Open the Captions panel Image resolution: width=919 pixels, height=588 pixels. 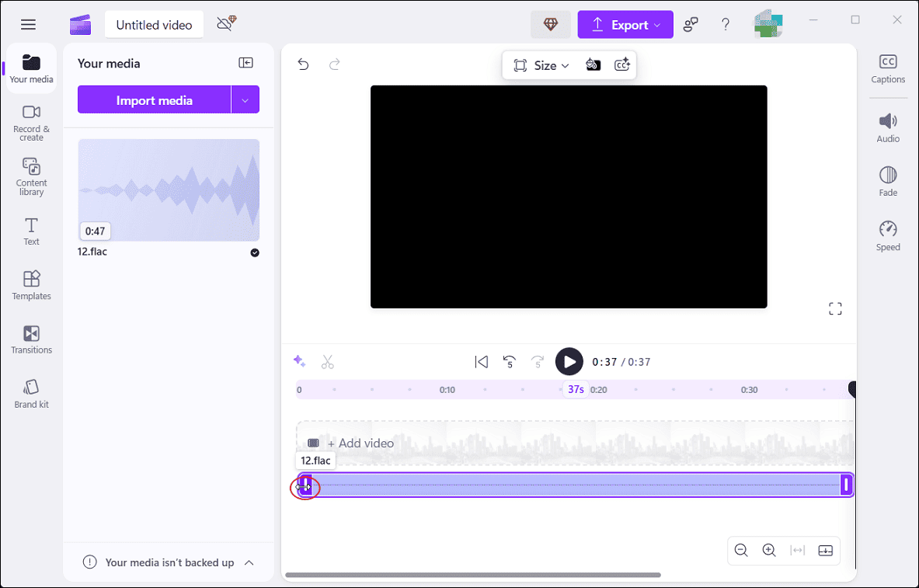(x=888, y=68)
